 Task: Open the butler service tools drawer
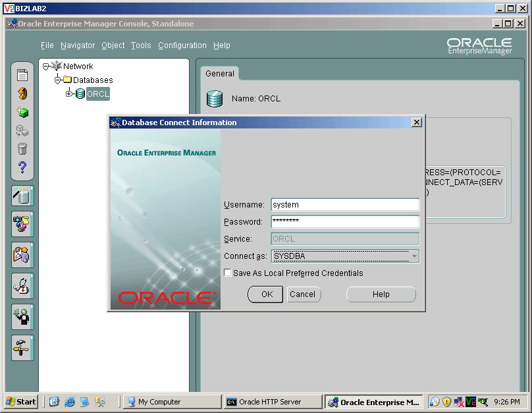point(22,317)
